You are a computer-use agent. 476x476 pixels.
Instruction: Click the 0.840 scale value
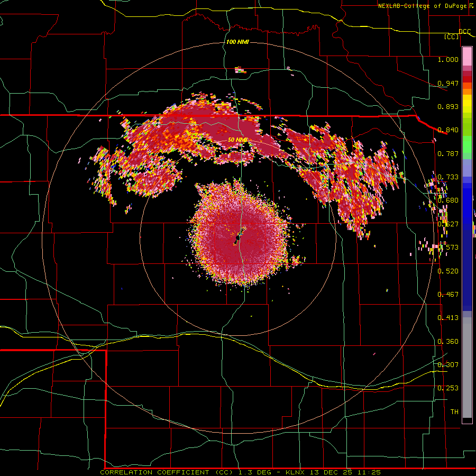tap(448, 130)
